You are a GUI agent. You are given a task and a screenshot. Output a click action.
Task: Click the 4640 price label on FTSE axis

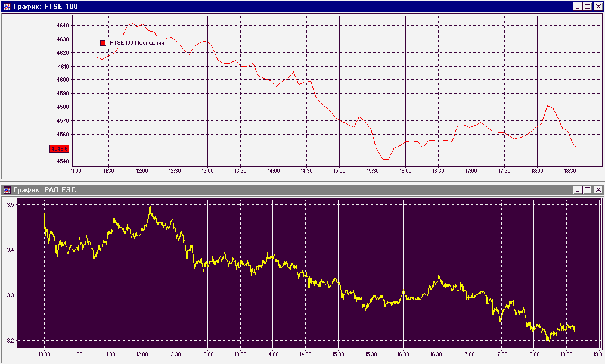click(63, 26)
